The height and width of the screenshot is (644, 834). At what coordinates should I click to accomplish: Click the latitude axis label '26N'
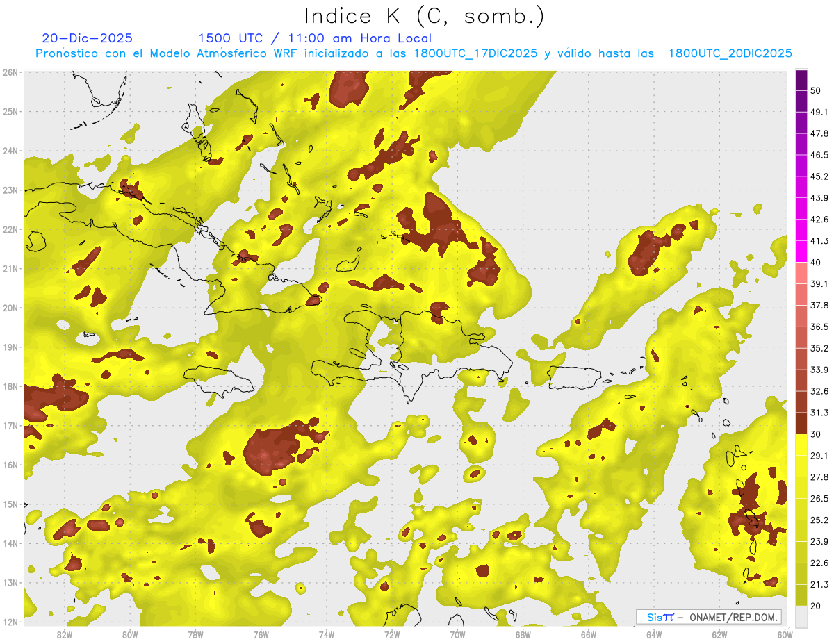coord(10,72)
